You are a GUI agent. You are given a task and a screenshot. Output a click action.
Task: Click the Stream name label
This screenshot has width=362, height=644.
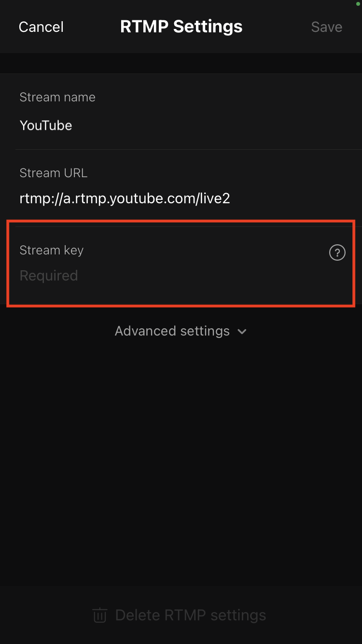click(57, 98)
